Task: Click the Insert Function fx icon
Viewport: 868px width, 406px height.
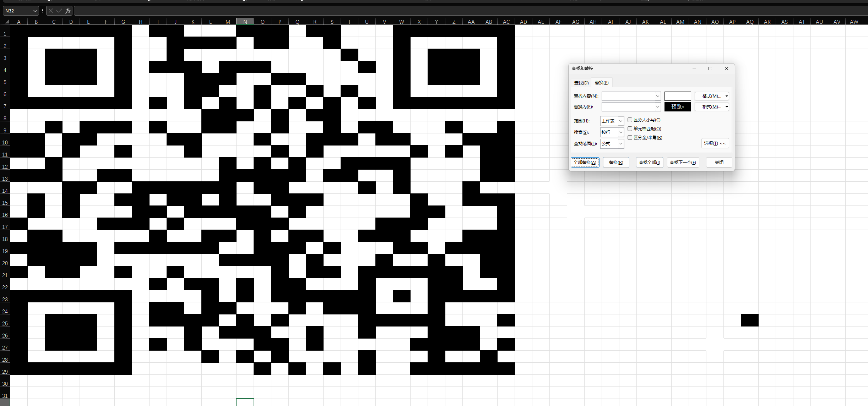Action: click(68, 11)
